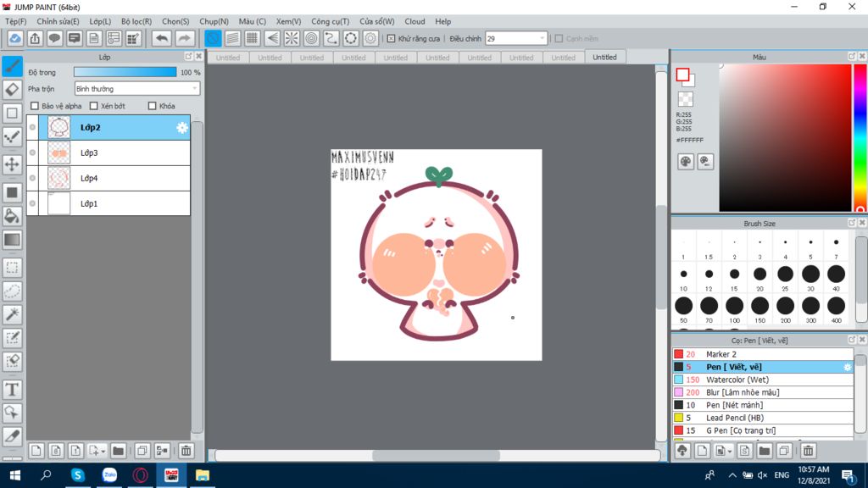
Task: Adjust the Độ trong opacity slider
Action: (125, 72)
